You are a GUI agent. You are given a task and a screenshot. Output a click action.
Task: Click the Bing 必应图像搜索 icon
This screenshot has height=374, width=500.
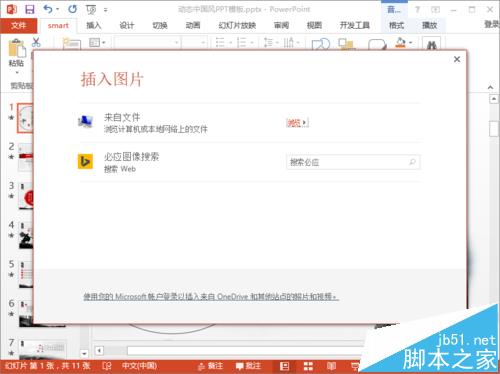tap(85, 161)
